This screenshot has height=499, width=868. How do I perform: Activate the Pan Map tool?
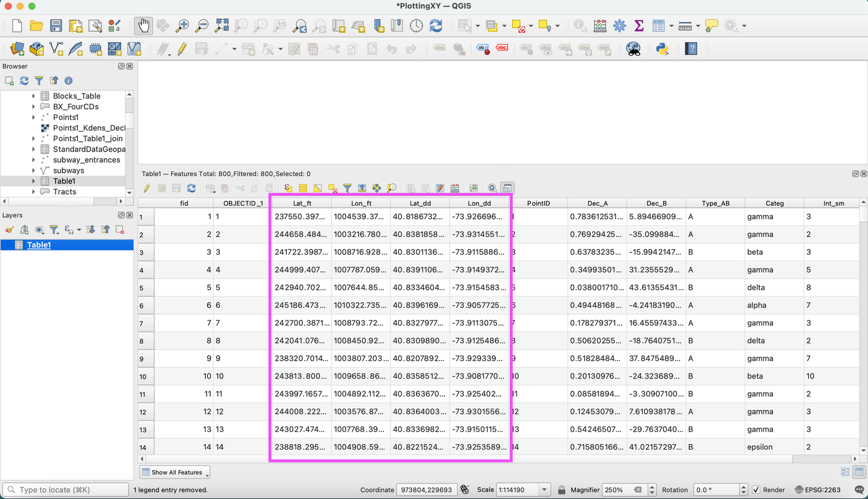pos(143,25)
